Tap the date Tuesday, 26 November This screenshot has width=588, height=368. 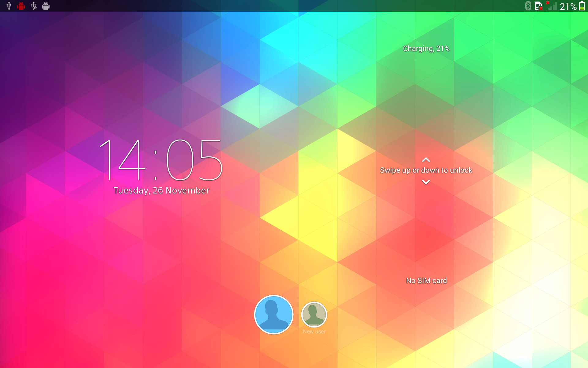click(x=161, y=190)
